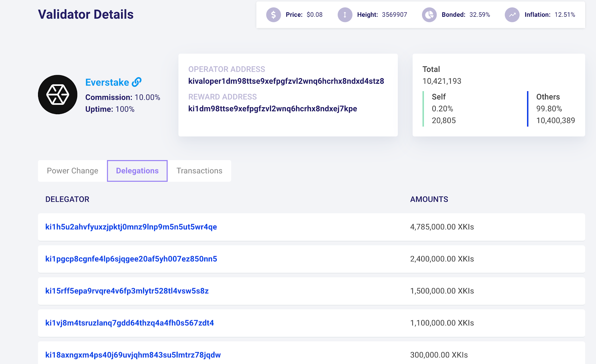Viewport: 596px width, 364px height.
Task: Click the Inflation trend icon
Action: click(512, 15)
